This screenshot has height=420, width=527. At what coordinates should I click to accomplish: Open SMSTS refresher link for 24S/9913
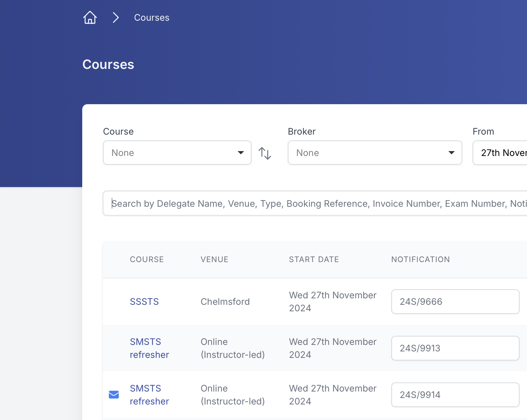coord(150,348)
